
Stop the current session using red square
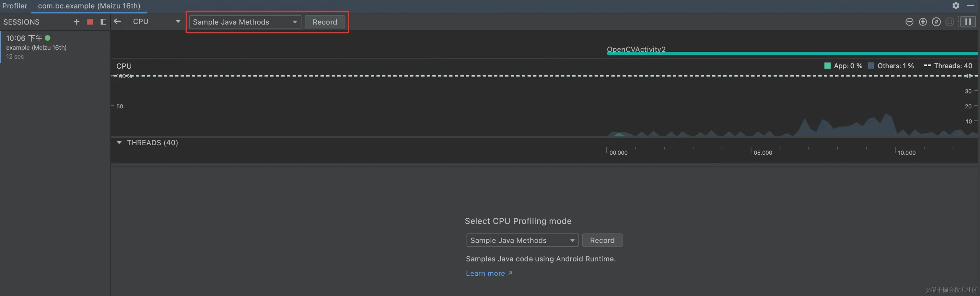(x=90, y=22)
